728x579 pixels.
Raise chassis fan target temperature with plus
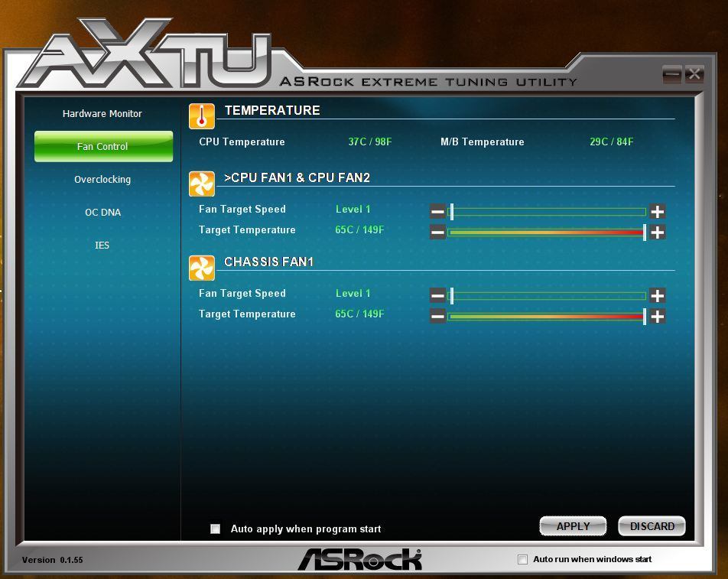pyautogui.click(x=657, y=317)
